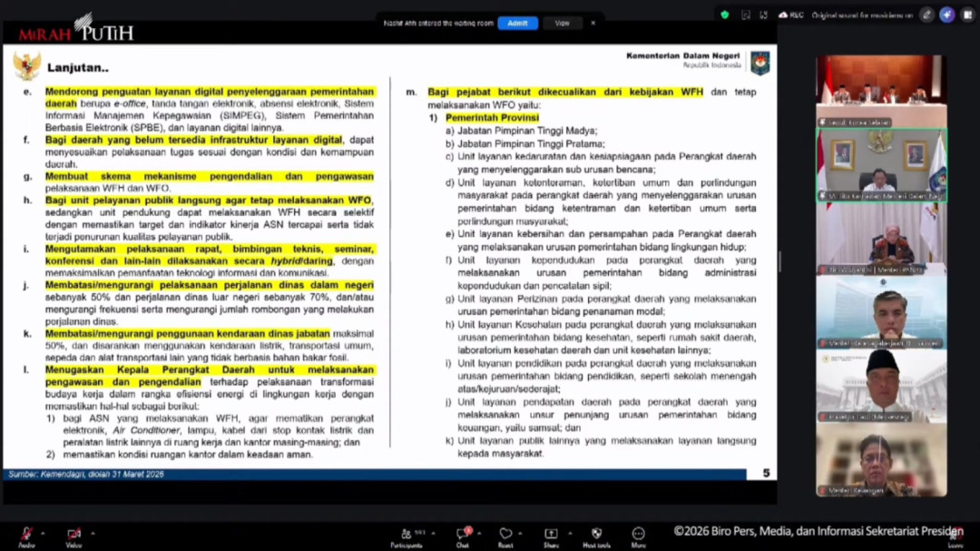Open the meeting security shield menu

(723, 15)
